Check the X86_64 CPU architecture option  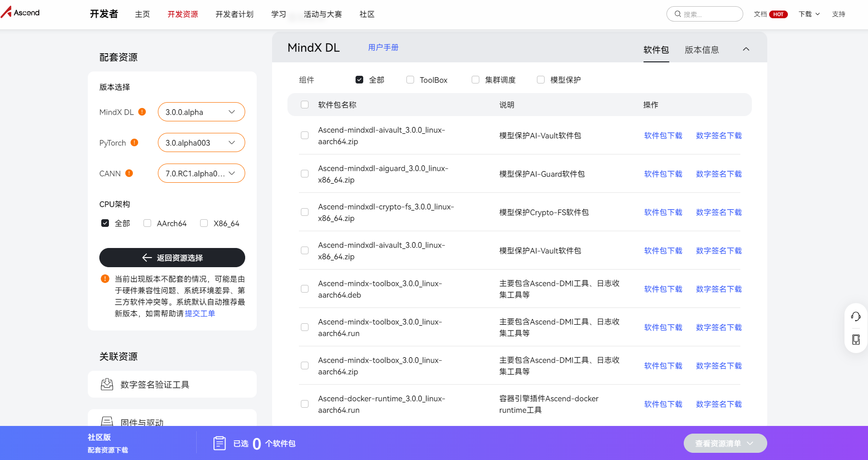[204, 223]
